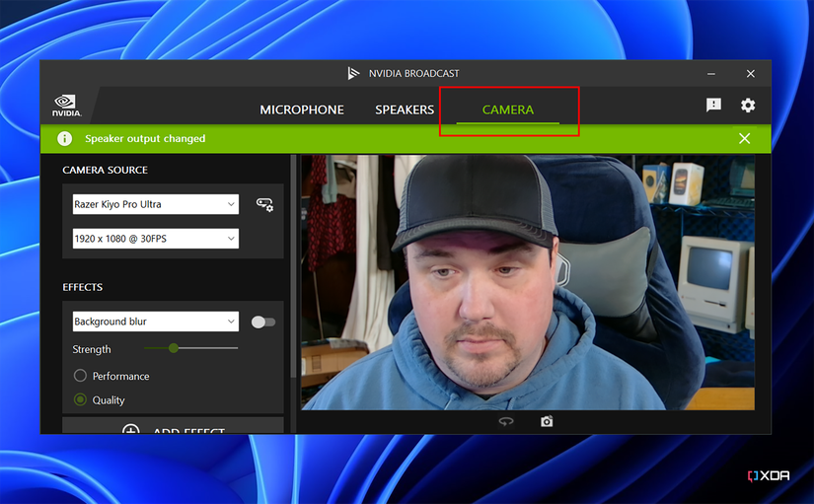This screenshot has width=814, height=504.
Task: Click the ADD EFFECT button
Action: 173,426
